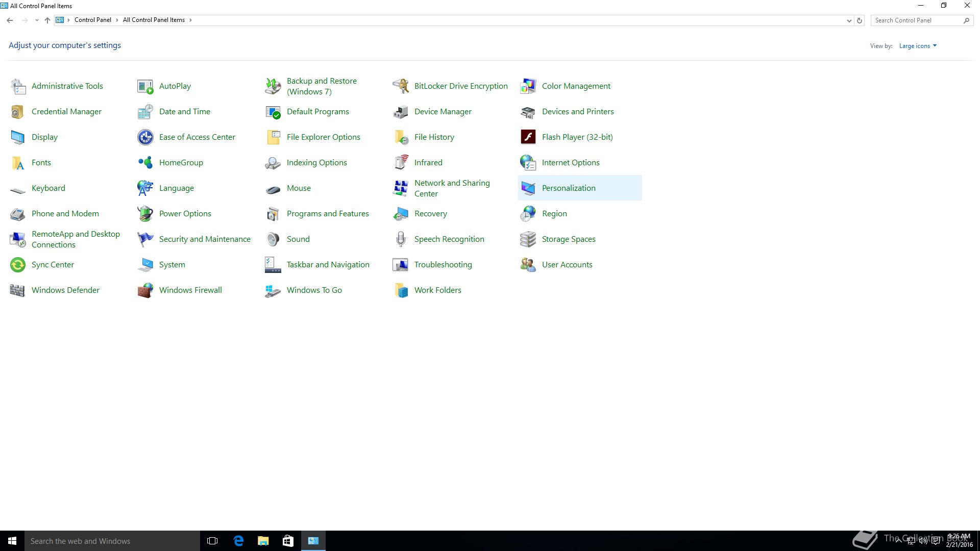Open the Infrared icon
Image resolution: width=980 pixels, height=551 pixels.
pyautogui.click(x=401, y=163)
